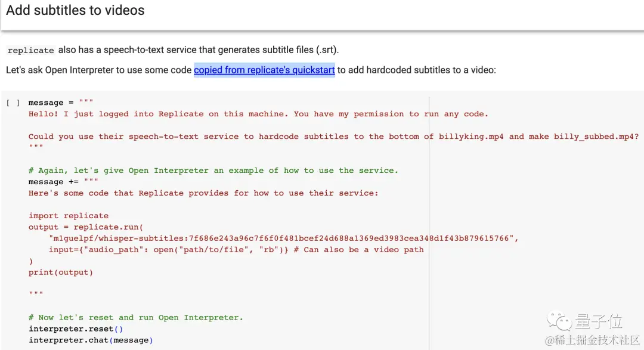Open the "copied from replicate's quickstart" link
The height and width of the screenshot is (350, 644).
[264, 70]
